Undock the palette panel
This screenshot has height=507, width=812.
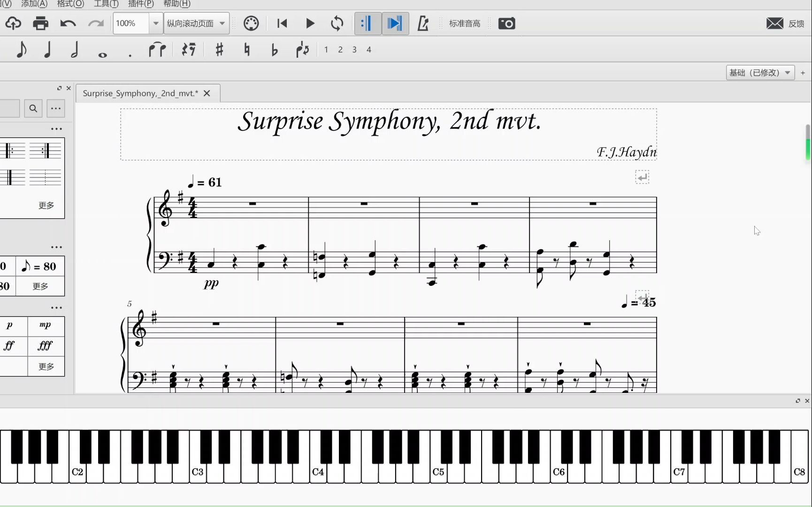pos(59,88)
